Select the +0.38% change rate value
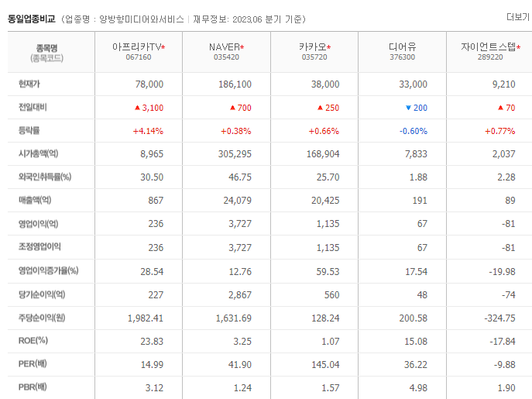 click(x=236, y=131)
